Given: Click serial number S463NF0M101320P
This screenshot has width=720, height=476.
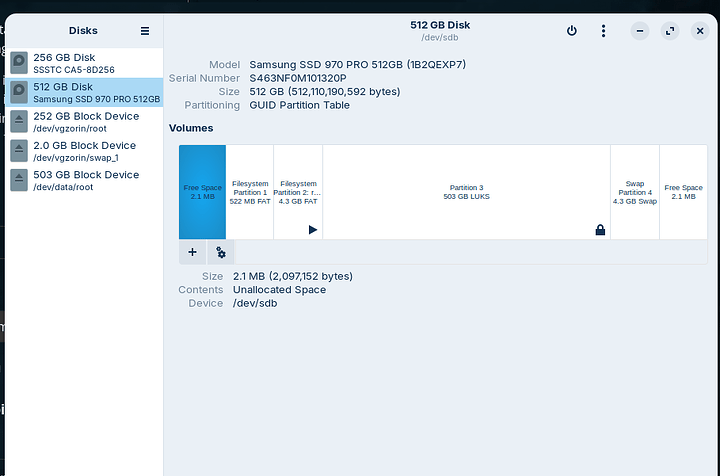Looking at the screenshot, I should click(x=298, y=78).
